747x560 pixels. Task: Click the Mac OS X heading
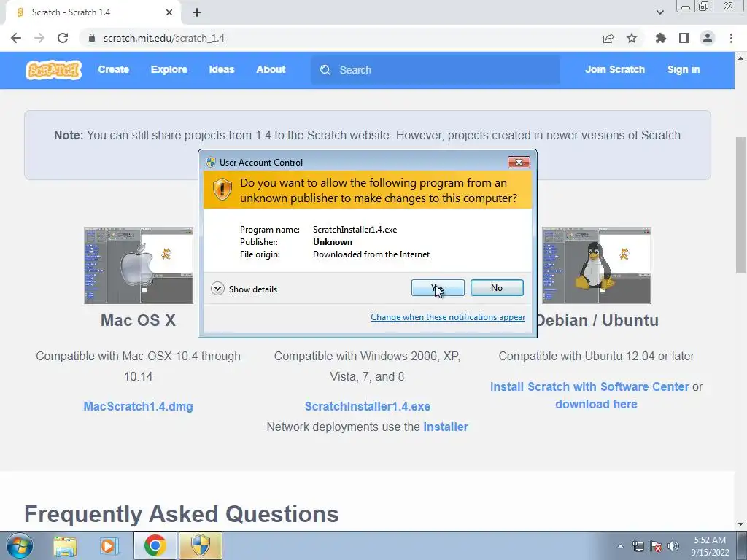[x=138, y=321]
